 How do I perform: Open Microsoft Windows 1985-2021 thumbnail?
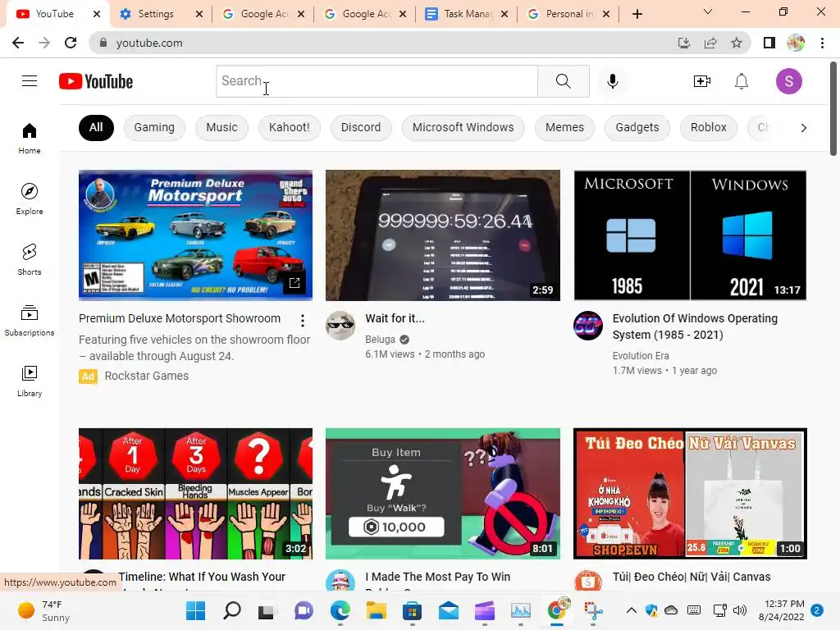click(690, 235)
